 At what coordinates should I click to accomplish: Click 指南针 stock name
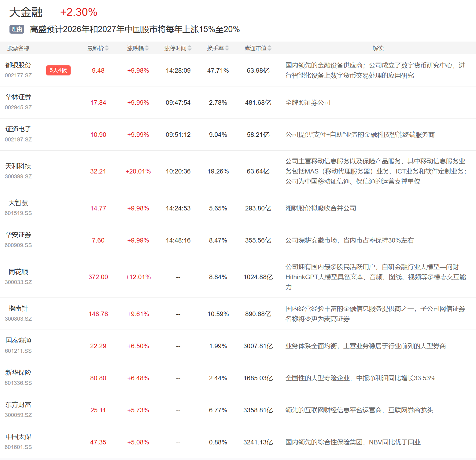pyautogui.click(x=18, y=308)
